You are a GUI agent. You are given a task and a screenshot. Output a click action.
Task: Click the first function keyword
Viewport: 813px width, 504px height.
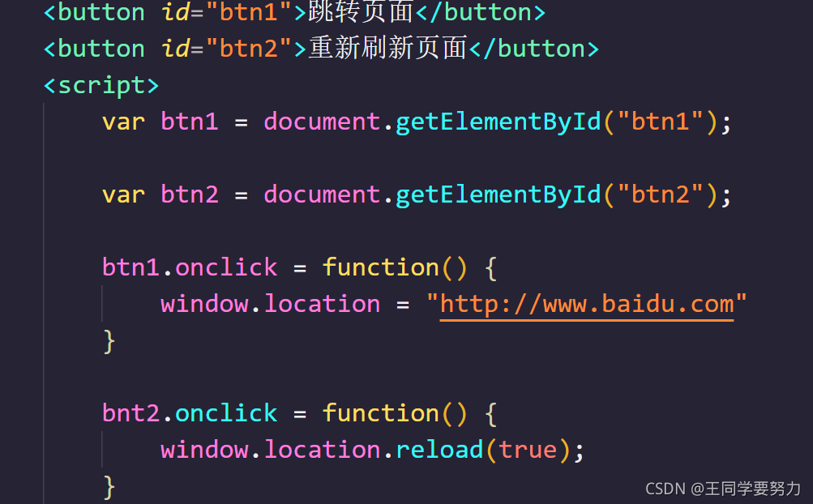pyautogui.click(x=381, y=267)
